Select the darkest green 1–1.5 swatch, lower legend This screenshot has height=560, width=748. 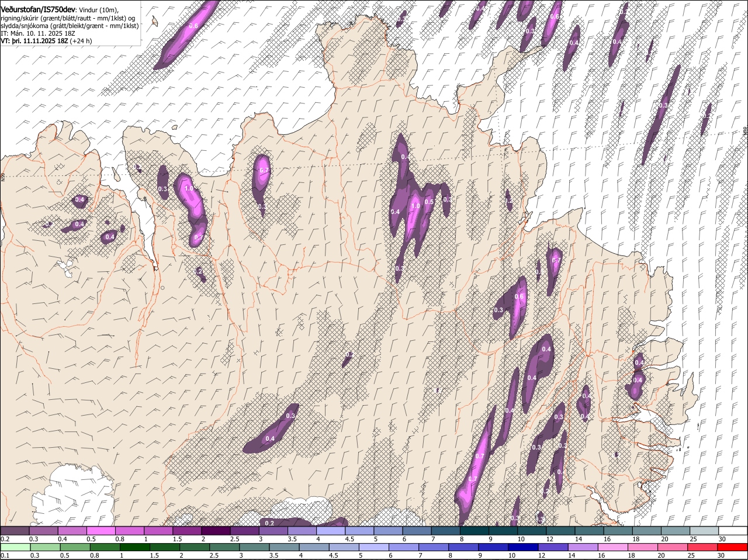[x=134, y=547]
